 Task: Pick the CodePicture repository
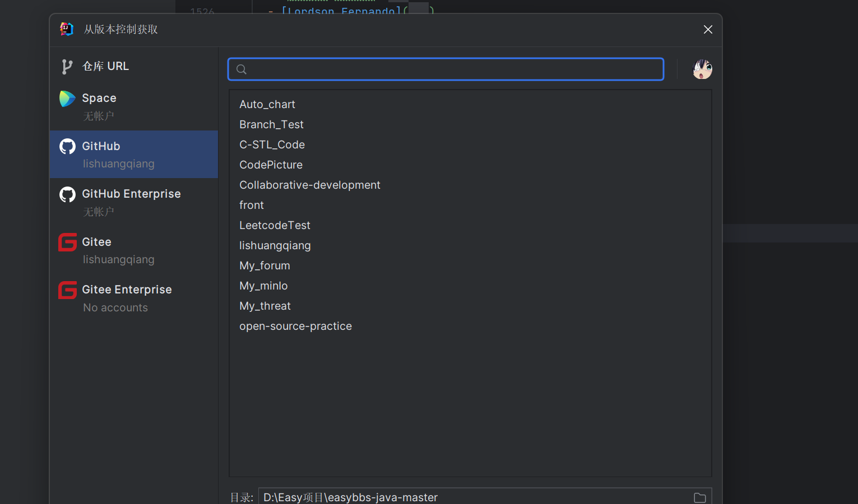pyautogui.click(x=271, y=165)
